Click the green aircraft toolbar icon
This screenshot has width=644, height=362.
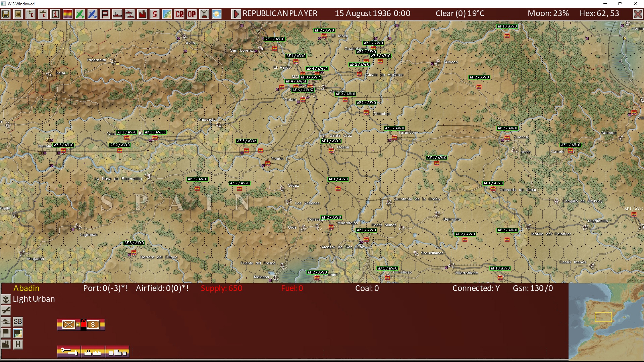(80, 14)
